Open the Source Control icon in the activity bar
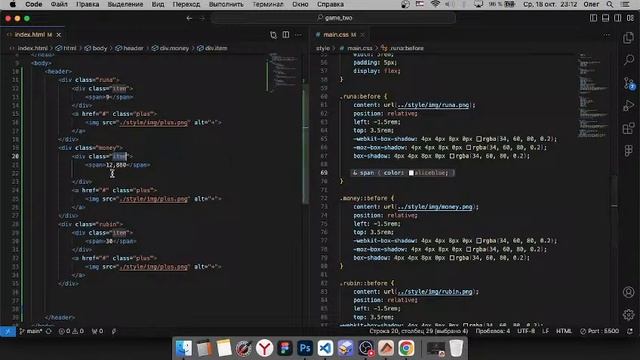Image resolution: width=640 pixels, height=360 pixels. point(629,83)
